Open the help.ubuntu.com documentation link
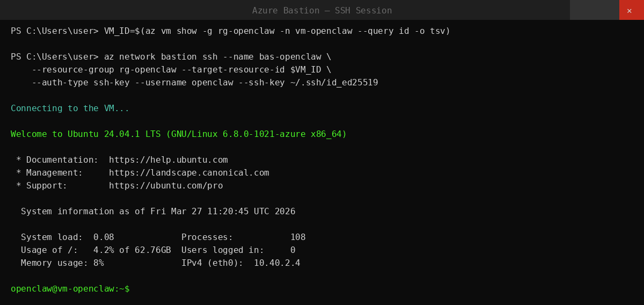Screen dimensions: 644x305 tap(168, 160)
